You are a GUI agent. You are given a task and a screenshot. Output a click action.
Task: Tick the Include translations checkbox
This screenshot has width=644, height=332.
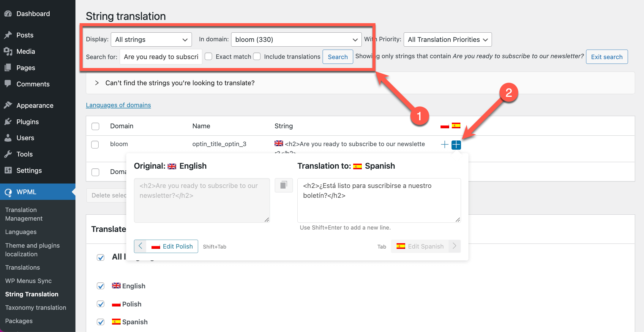(x=257, y=56)
